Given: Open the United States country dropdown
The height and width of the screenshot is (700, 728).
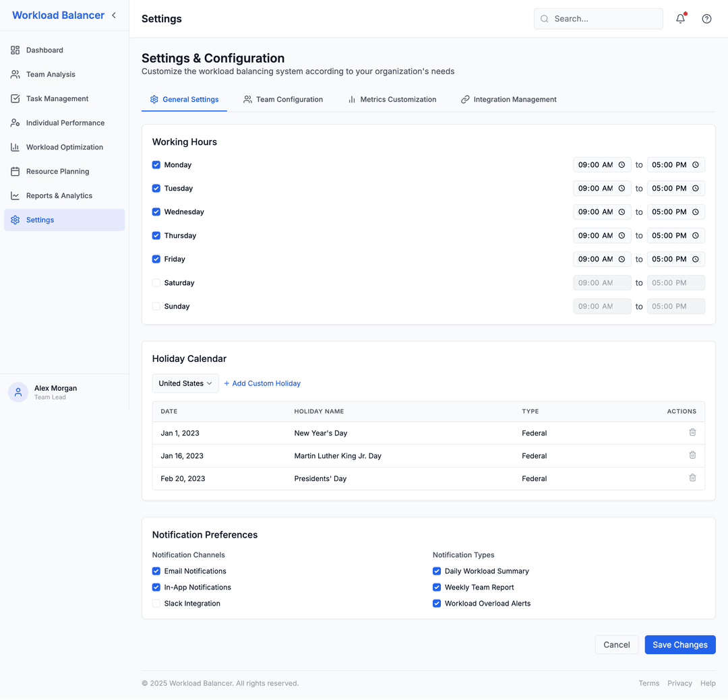Looking at the screenshot, I should pyautogui.click(x=185, y=383).
